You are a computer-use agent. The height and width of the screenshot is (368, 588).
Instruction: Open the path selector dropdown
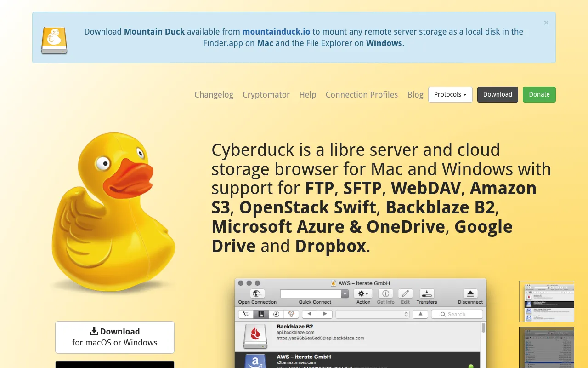point(373,314)
